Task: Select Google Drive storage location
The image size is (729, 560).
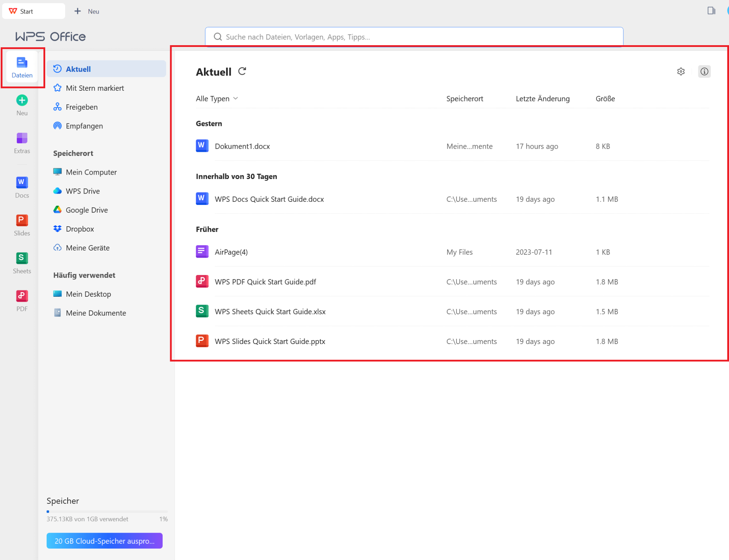Action: [x=86, y=210]
